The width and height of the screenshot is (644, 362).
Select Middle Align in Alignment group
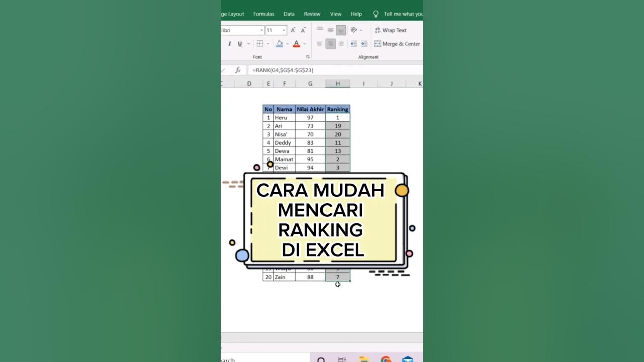click(330, 30)
